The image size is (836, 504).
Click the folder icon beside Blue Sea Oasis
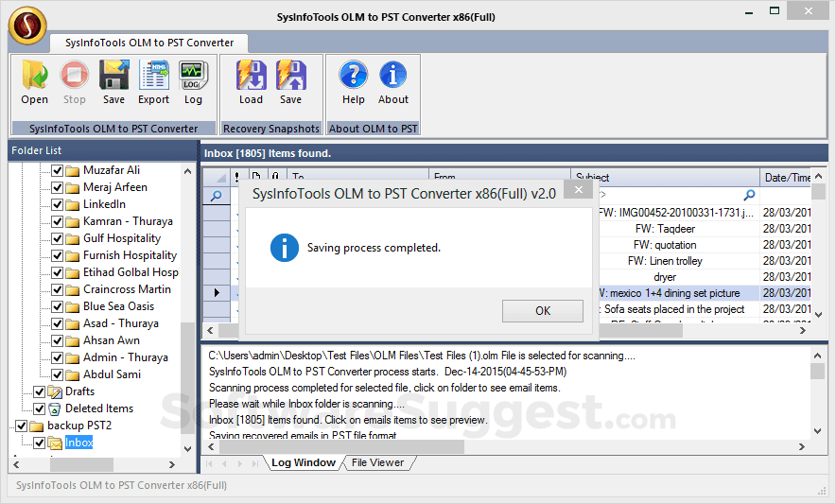coord(72,307)
